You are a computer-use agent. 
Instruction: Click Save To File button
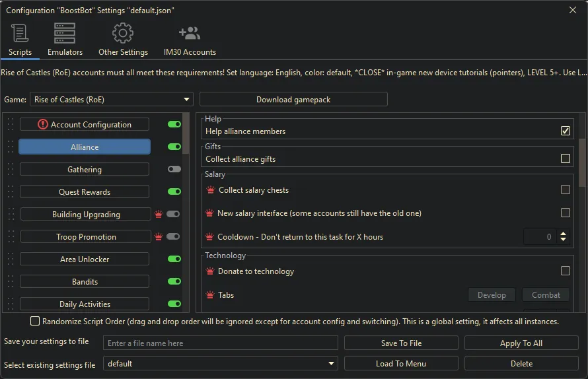pos(401,343)
